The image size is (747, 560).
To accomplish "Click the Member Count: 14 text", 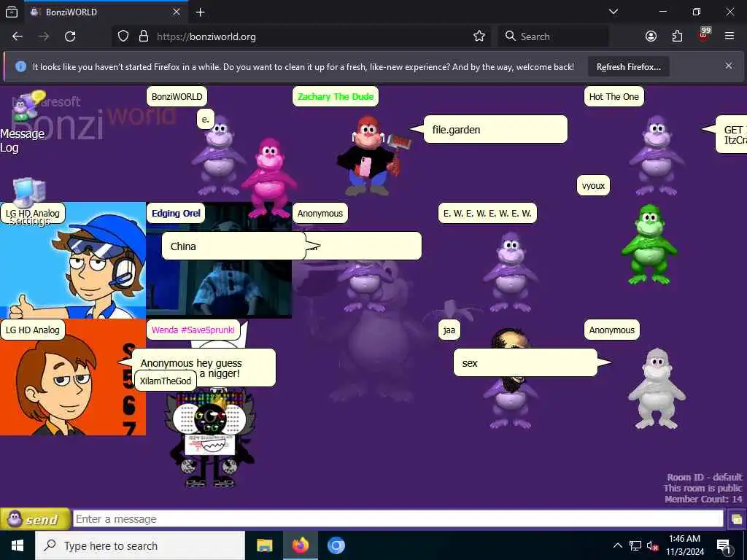I will [x=703, y=499].
